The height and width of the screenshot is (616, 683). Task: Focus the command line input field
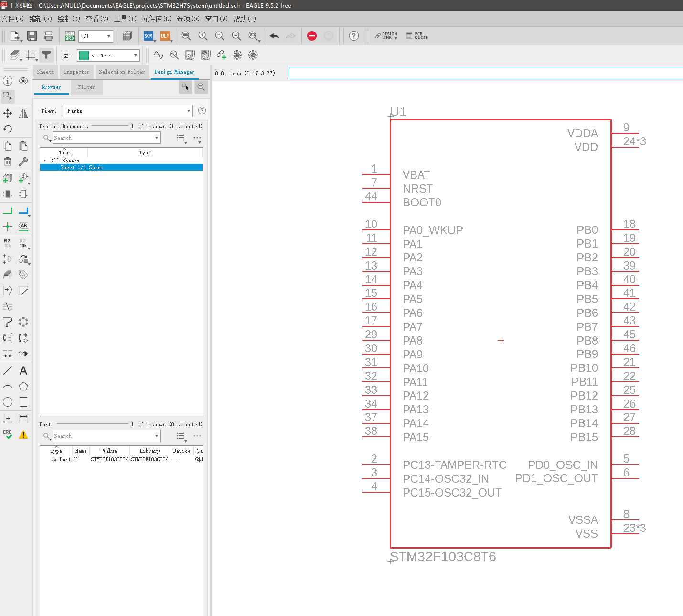pyautogui.click(x=486, y=73)
